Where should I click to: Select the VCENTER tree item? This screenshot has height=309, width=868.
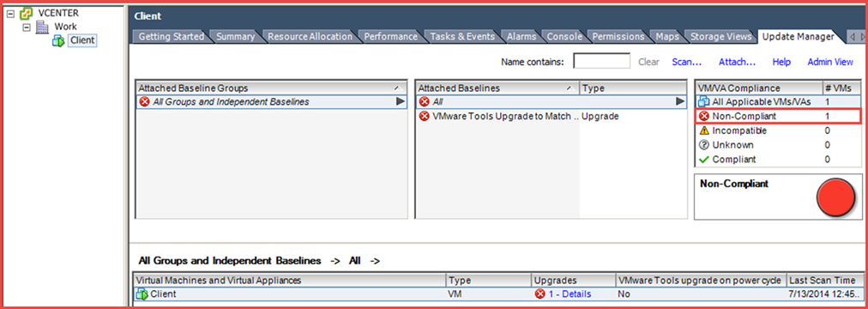[x=58, y=14]
